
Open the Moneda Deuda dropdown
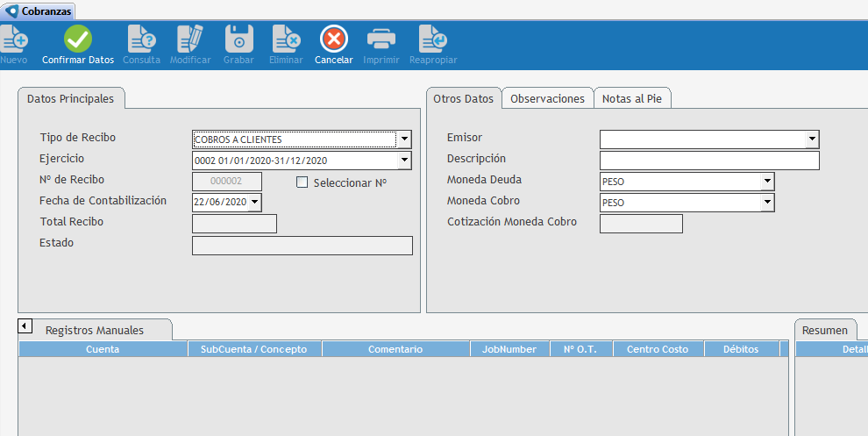[x=767, y=182]
